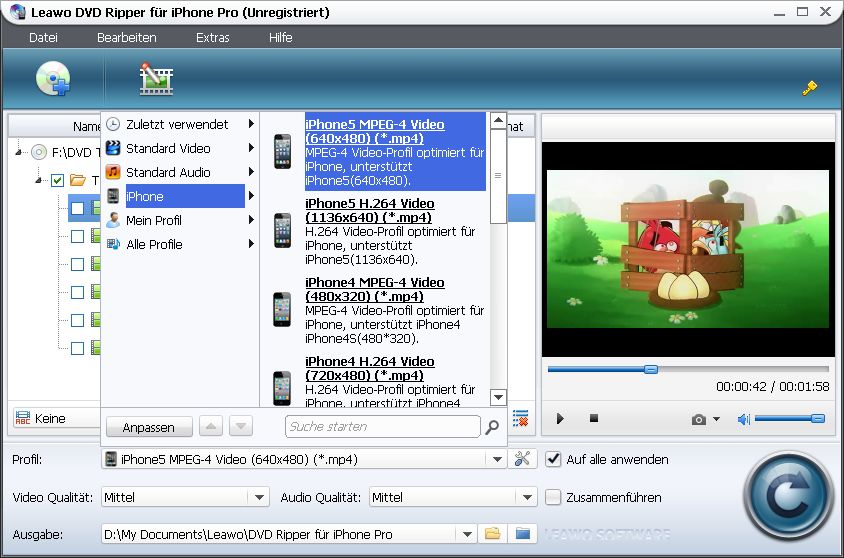Open output directory with blue folder icon
Image resolution: width=844 pixels, height=558 pixels.
pos(523,534)
